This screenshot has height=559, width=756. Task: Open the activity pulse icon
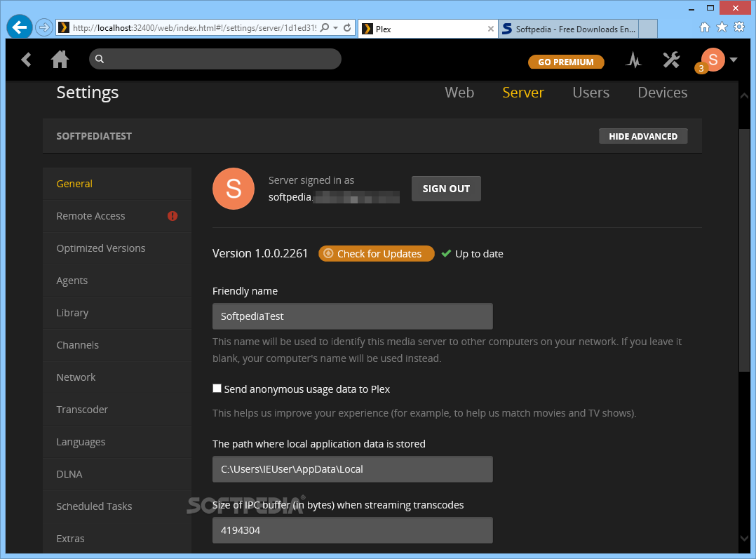pos(633,60)
